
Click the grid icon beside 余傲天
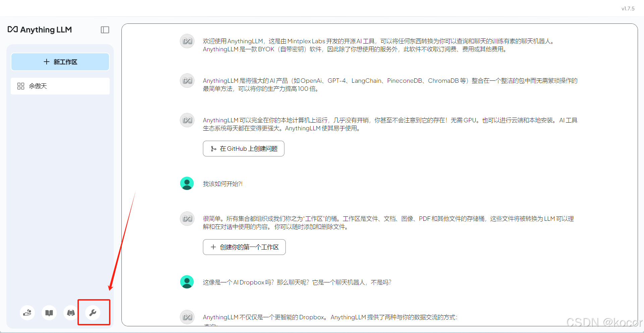21,86
